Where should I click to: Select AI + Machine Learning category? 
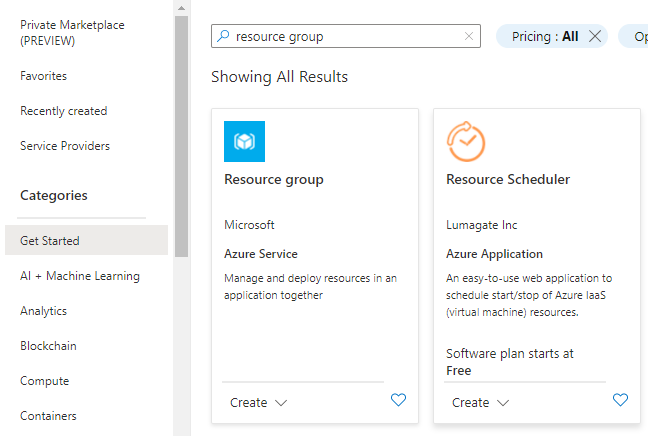pos(80,276)
